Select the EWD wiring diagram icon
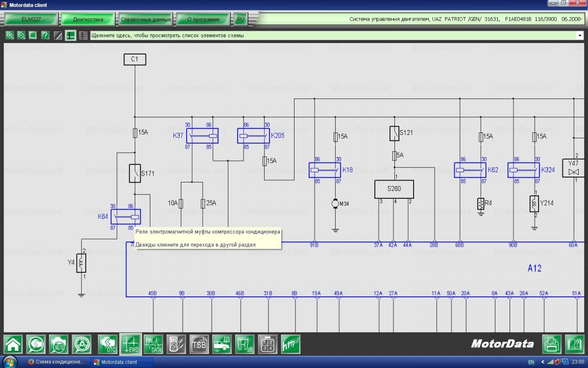 130,344
